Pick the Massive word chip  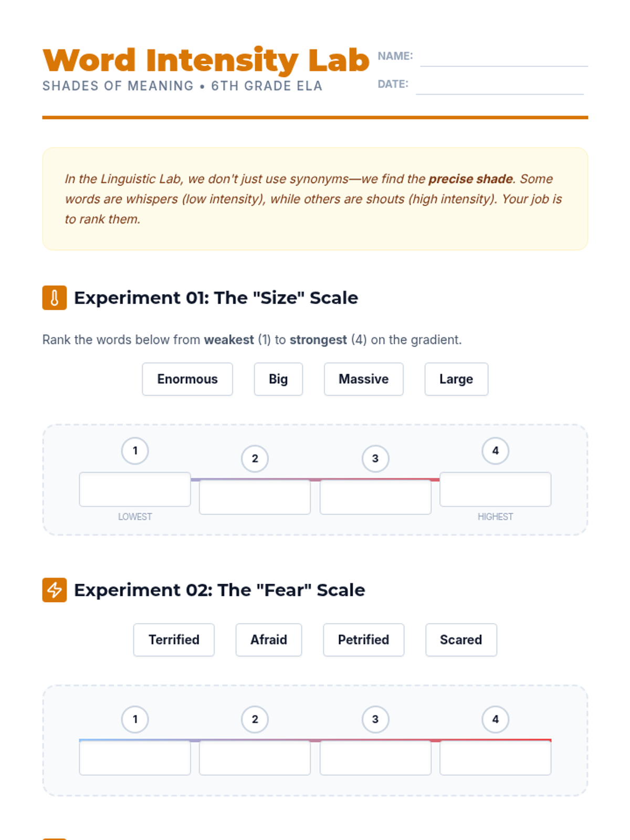point(364,379)
